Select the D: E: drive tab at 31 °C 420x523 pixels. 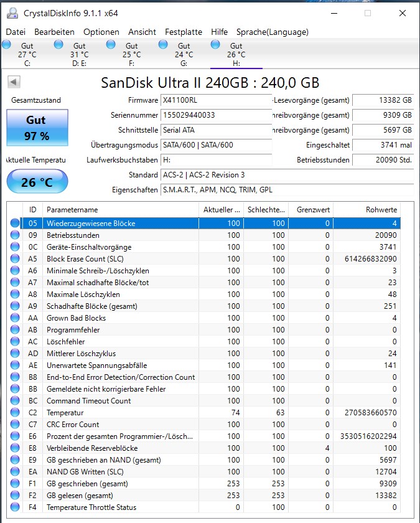point(80,54)
